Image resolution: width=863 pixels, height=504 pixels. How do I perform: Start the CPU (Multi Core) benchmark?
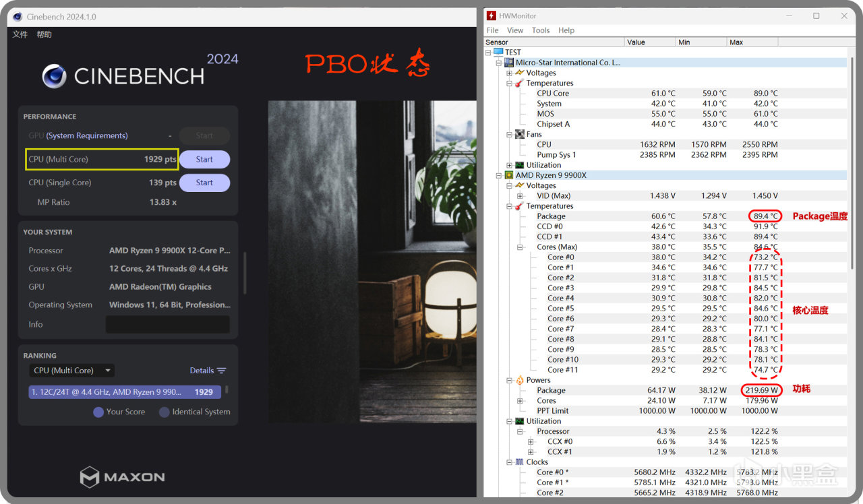(204, 160)
